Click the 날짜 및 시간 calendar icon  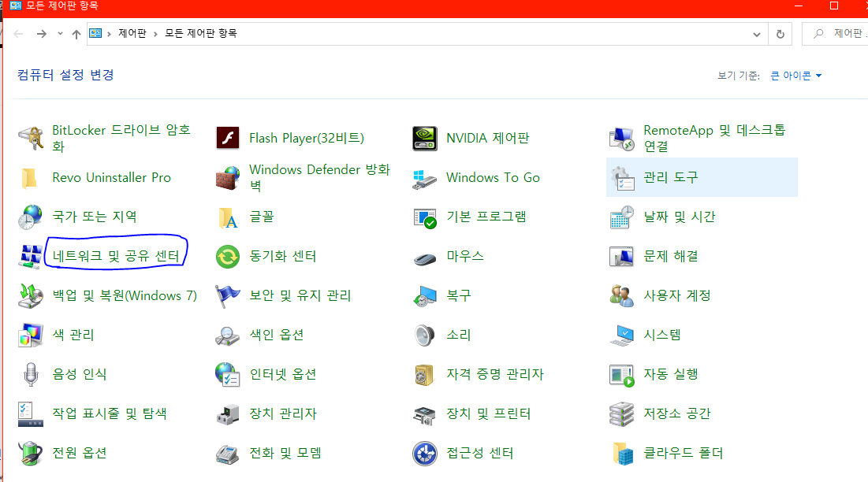tap(622, 217)
